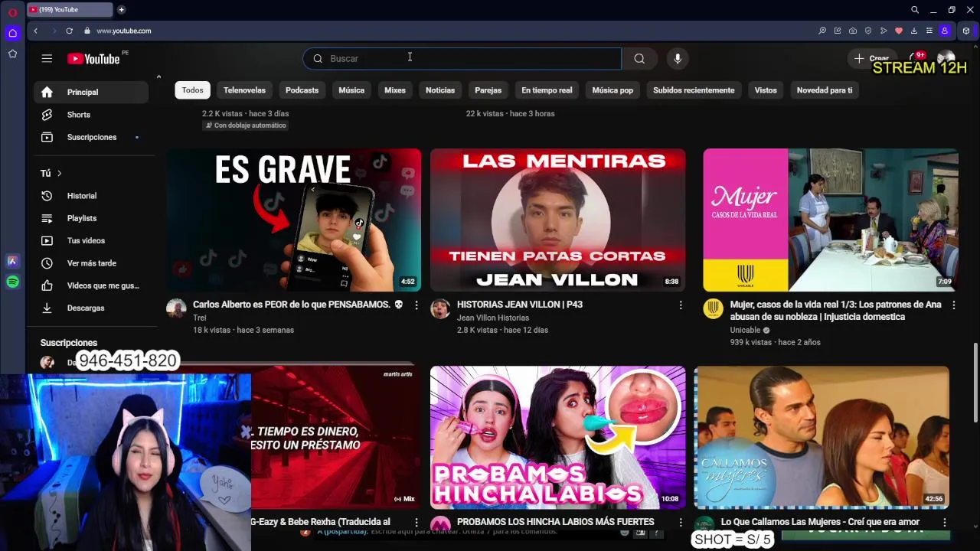This screenshot has width=980, height=551.
Task: Open Ver más tarde in sidebar
Action: click(x=91, y=262)
